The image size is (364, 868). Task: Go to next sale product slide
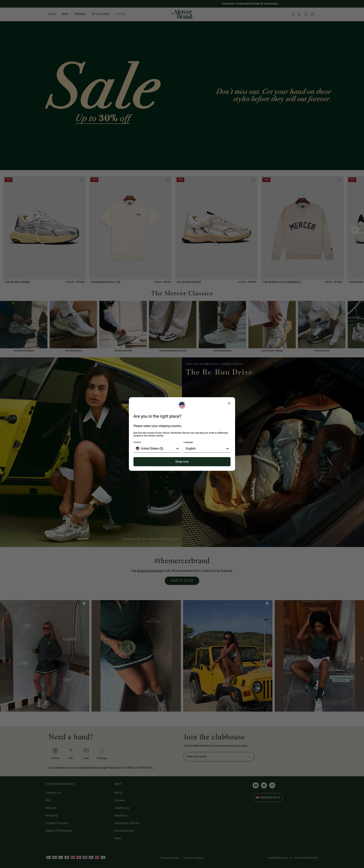[355, 229]
